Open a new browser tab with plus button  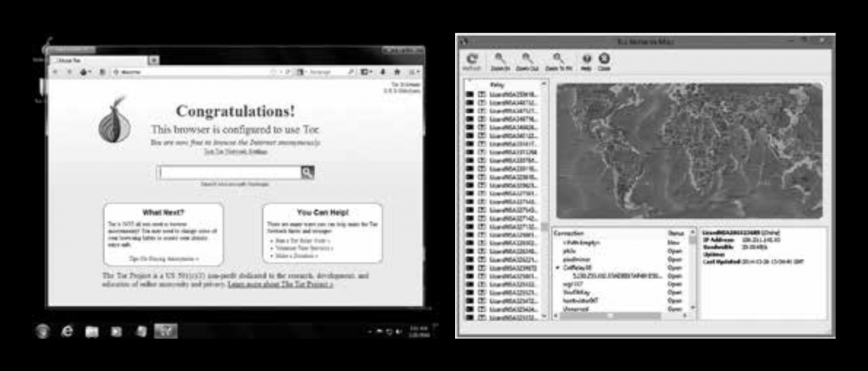pyautogui.click(x=154, y=61)
